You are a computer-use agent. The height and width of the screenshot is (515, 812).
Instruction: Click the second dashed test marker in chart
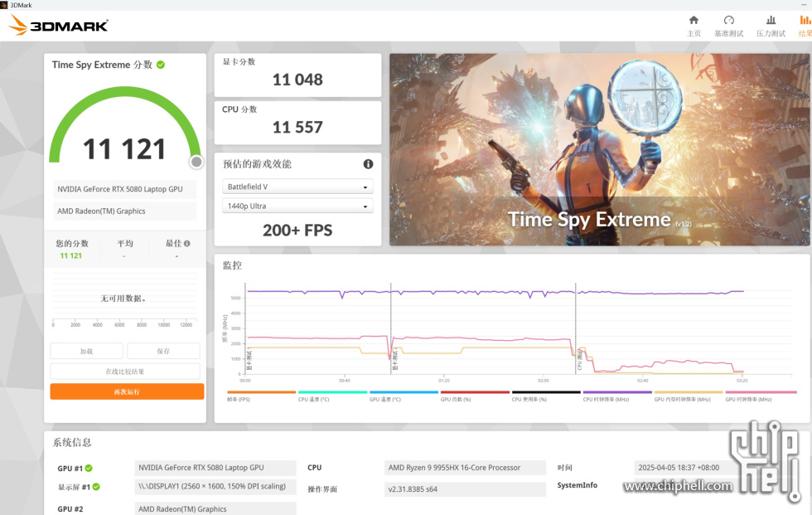coord(391,328)
